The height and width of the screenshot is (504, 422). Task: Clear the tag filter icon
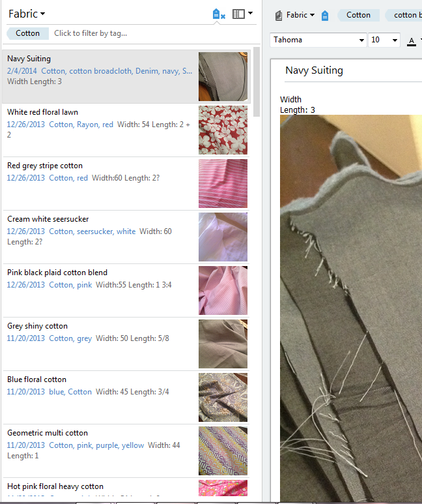(219, 14)
